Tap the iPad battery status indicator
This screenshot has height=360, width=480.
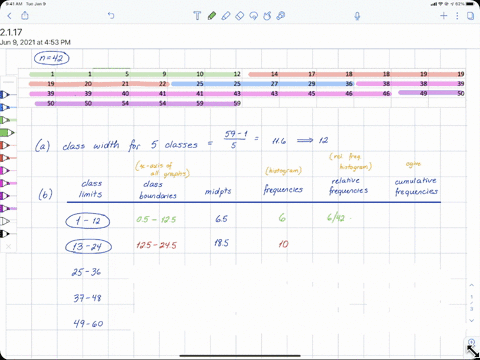pyautogui.click(x=470, y=4)
